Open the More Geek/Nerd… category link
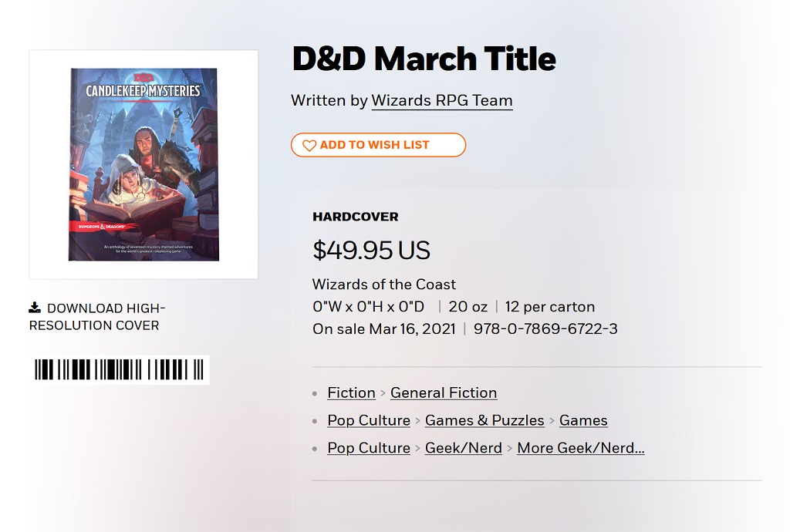 [581, 448]
